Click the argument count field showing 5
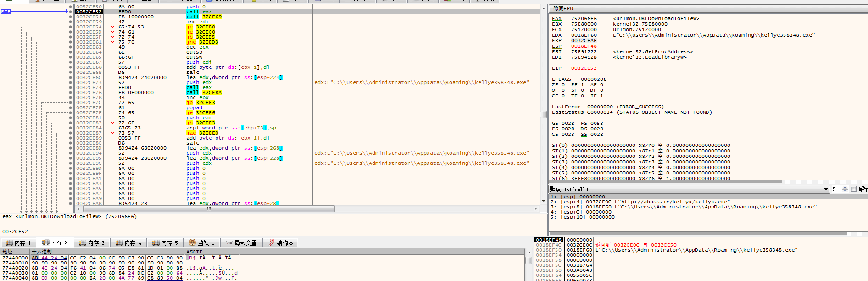Screen dimensions: 868x281 837,189
